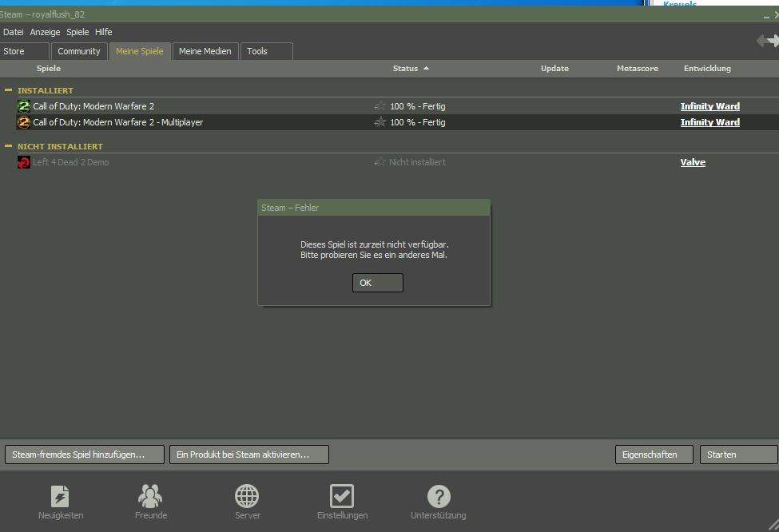Open the Valve developer link
The height and width of the screenshot is (532, 779).
coord(693,162)
